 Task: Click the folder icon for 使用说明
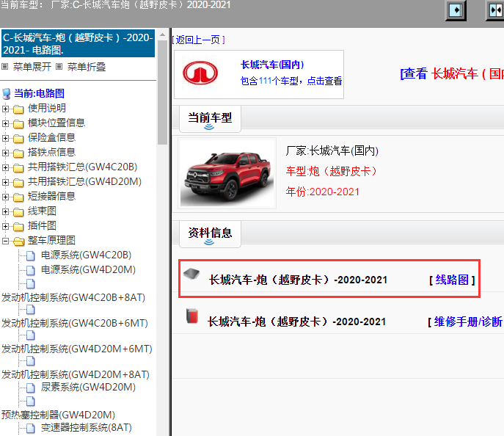(18, 109)
